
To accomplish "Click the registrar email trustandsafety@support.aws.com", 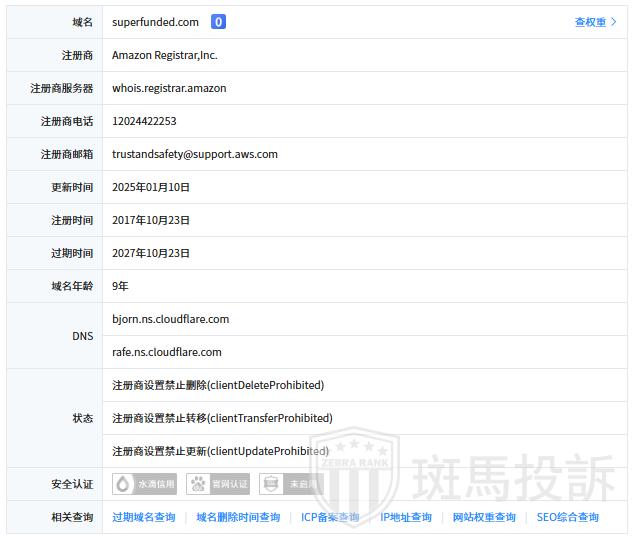I will click(194, 154).
